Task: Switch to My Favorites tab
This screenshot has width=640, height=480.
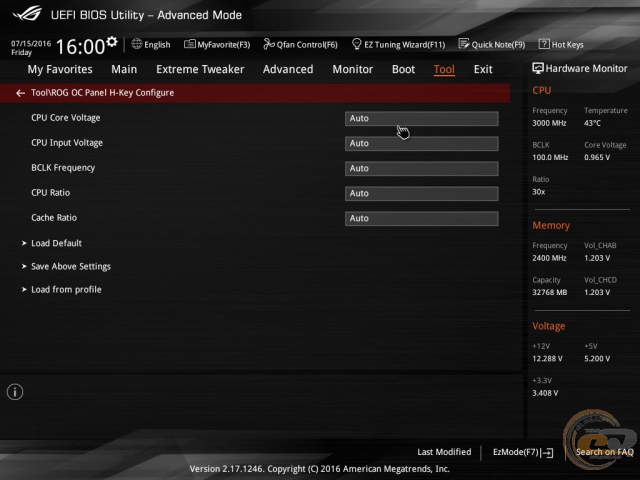Action: [60, 69]
